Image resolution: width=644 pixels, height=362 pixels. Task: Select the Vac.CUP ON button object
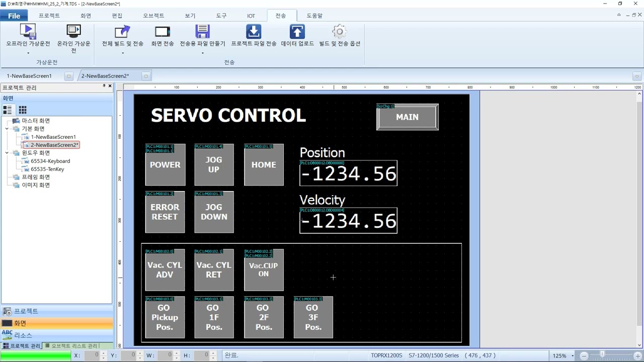[264, 270]
